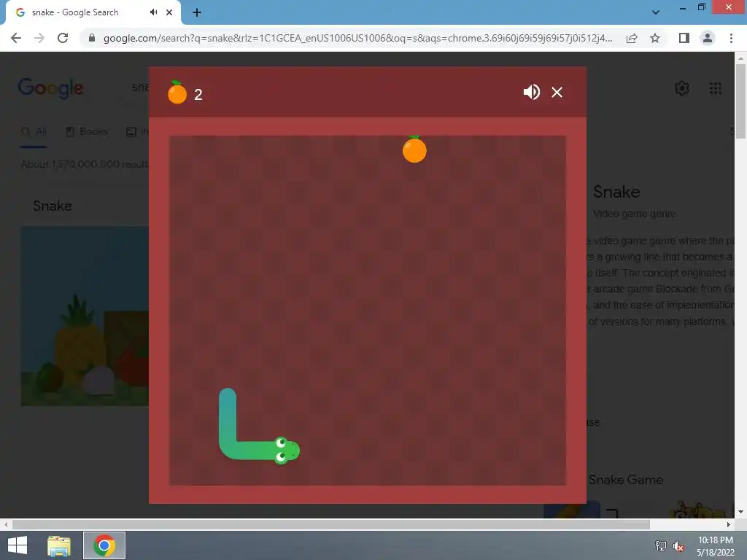The image size is (747, 560).
Task: Go back to the previous page
Action: (16, 38)
